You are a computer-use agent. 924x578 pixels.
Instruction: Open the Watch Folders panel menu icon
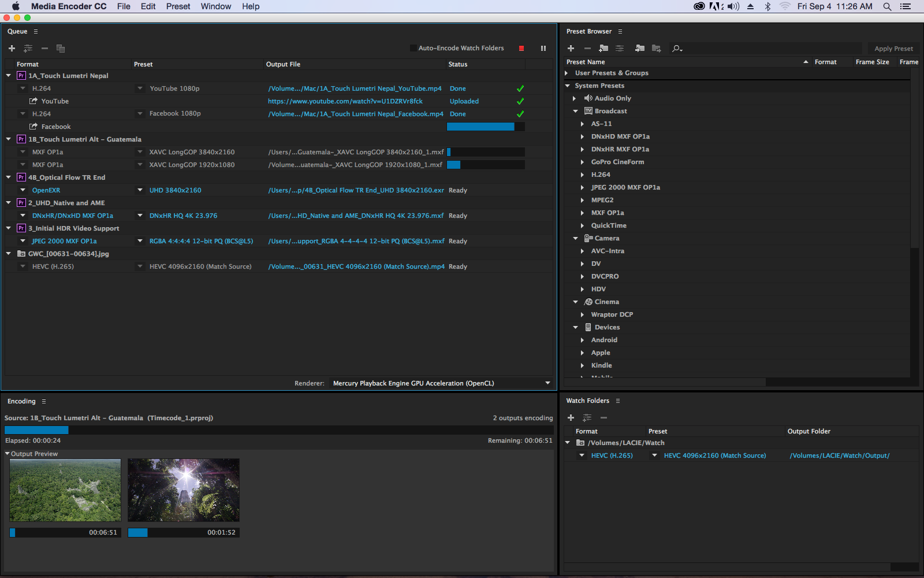pos(618,401)
